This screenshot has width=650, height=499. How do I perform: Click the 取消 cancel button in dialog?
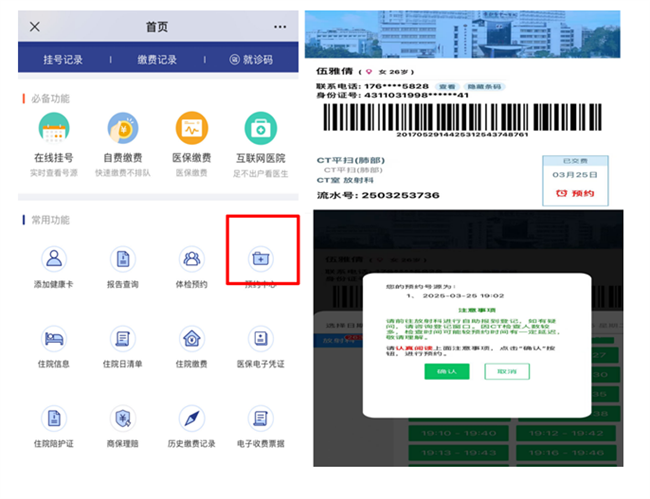[506, 371]
